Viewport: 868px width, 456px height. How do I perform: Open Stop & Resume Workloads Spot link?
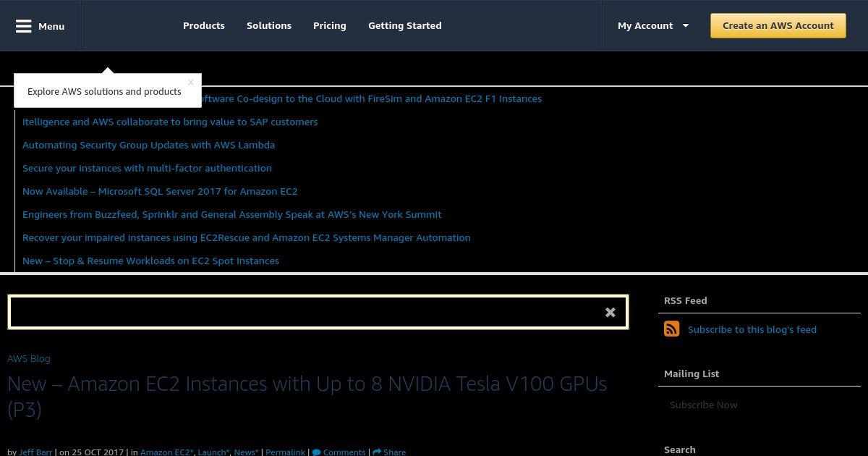click(x=150, y=261)
